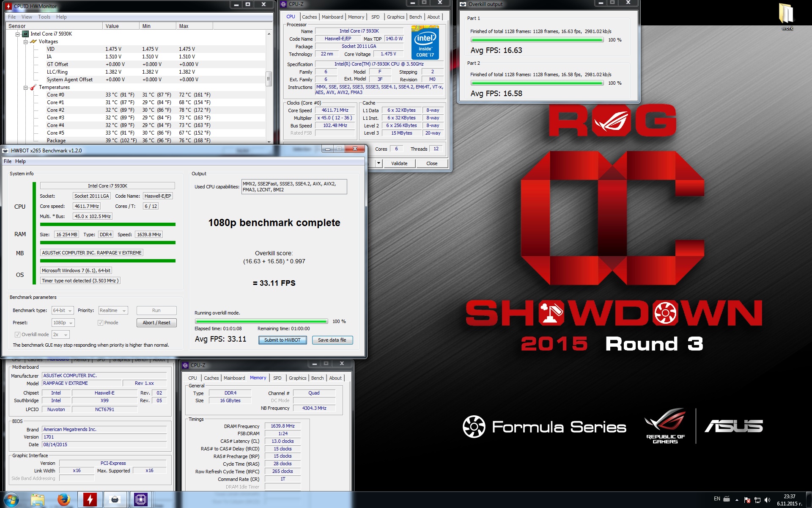Toggle the Pmode checkbox
Image resolution: width=812 pixels, height=508 pixels.
[x=100, y=323]
